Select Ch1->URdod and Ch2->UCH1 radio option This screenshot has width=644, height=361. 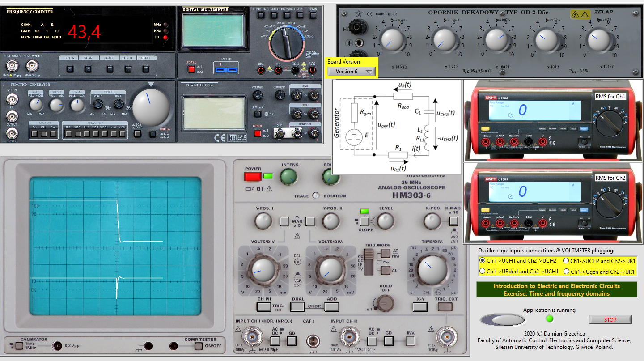[x=483, y=271]
